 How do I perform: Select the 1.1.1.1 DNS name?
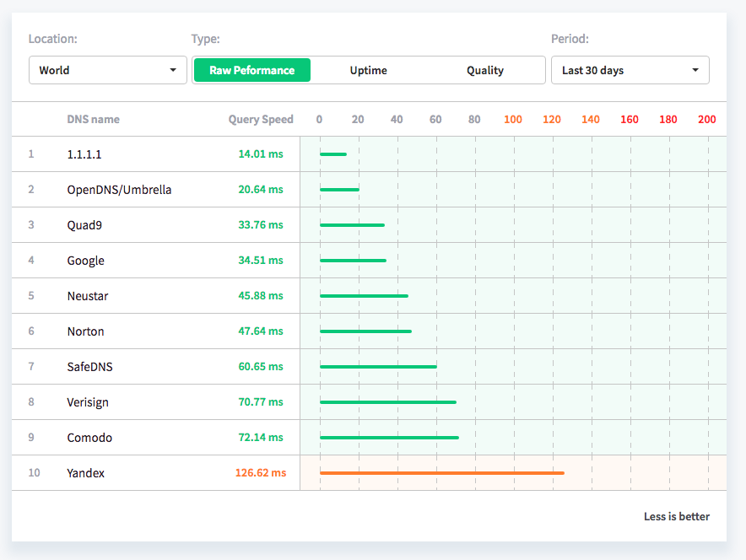click(84, 154)
